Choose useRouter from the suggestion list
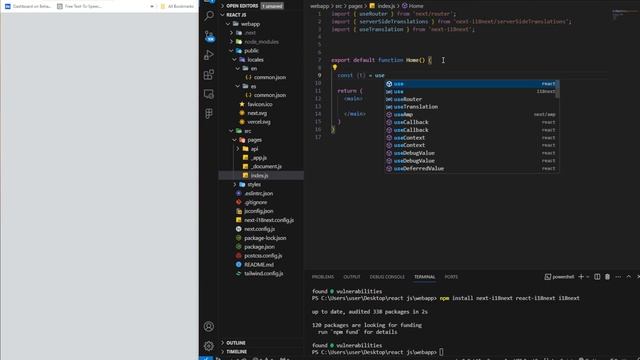The image size is (640, 360). pyautogui.click(x=471, y=99)
